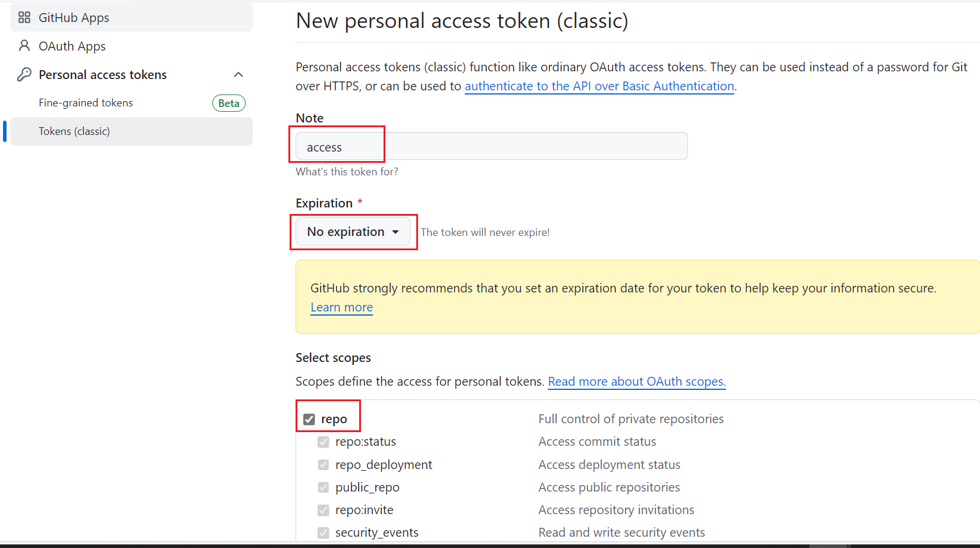
Task: Click the expiration dropdown caret arrow
Action: pyautogui.click(x=395, y=232)
